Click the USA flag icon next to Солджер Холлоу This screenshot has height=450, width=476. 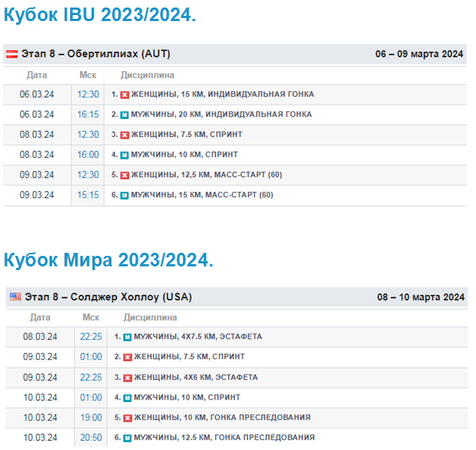coord(15,296)
